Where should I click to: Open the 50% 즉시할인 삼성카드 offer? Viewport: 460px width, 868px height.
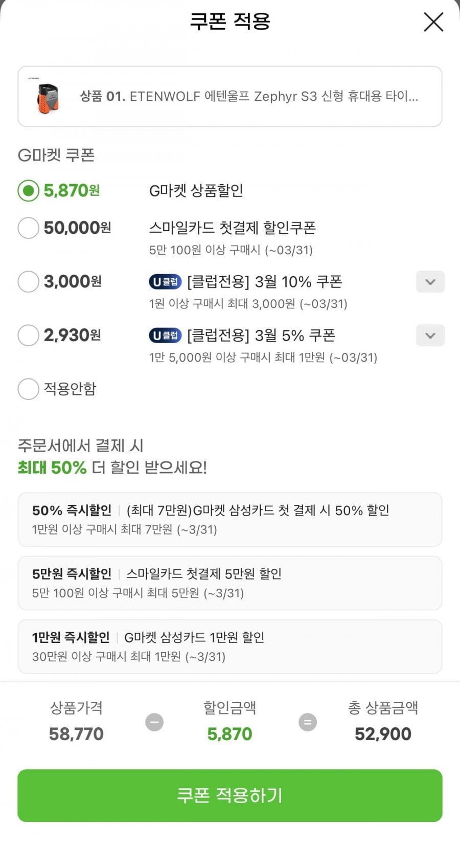[x=229, y=519]
